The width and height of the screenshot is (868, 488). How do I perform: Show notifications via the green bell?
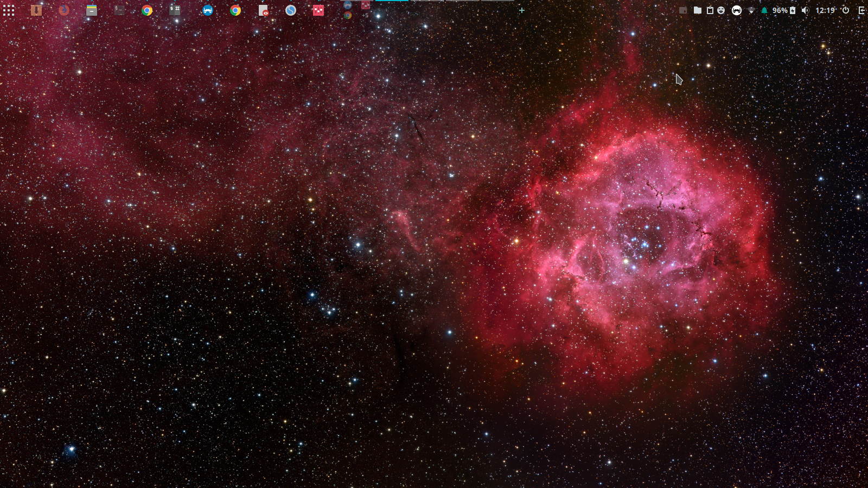(764, 10)
